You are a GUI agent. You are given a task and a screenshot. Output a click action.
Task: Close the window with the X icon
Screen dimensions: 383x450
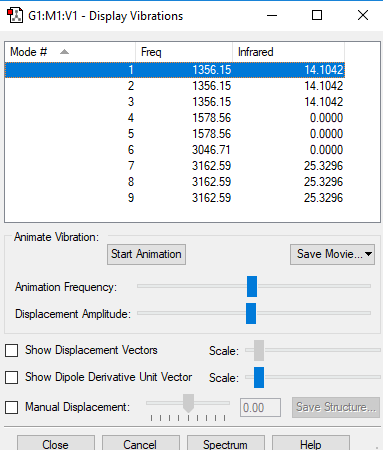(x=363, y=15)
